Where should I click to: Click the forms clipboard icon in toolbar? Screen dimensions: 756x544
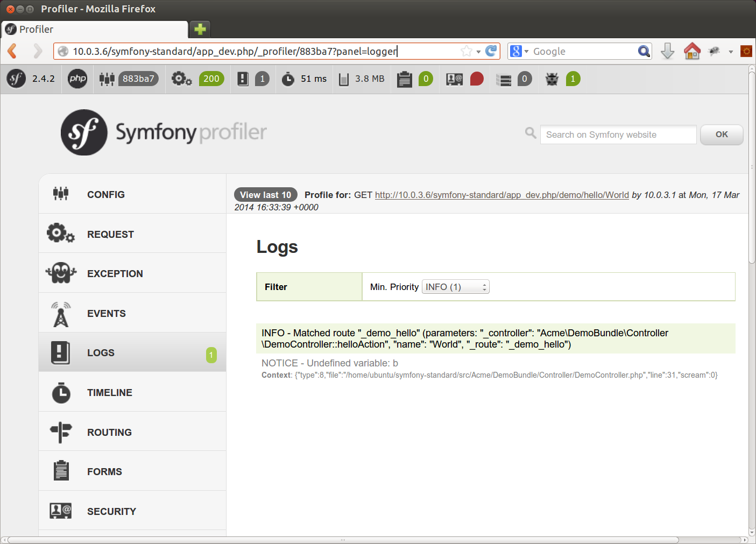pos(404,79)
